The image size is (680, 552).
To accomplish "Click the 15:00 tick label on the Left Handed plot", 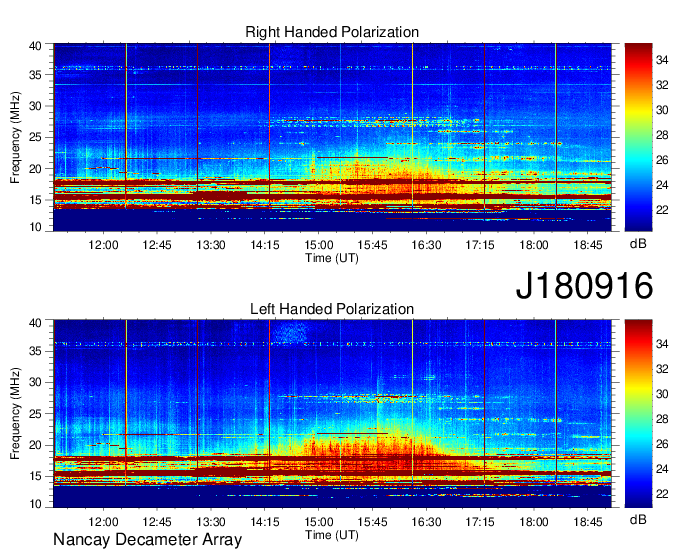I will (319, 522).
